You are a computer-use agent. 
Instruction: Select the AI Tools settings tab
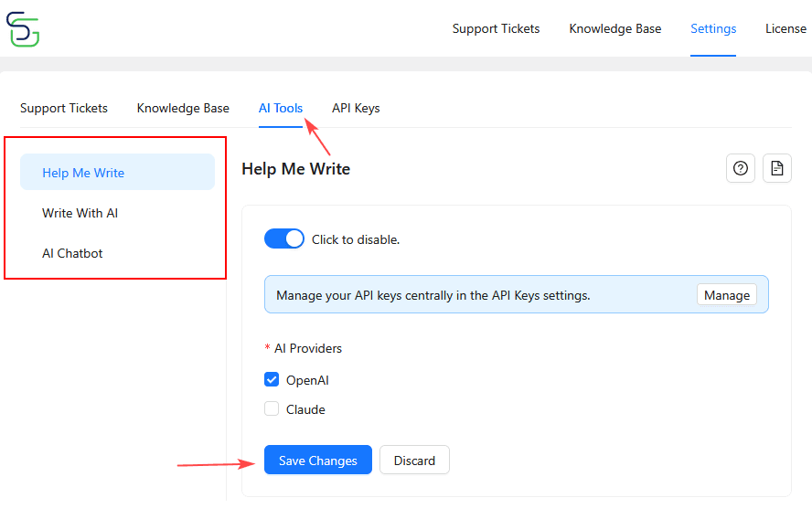click(x=281, y=108)
